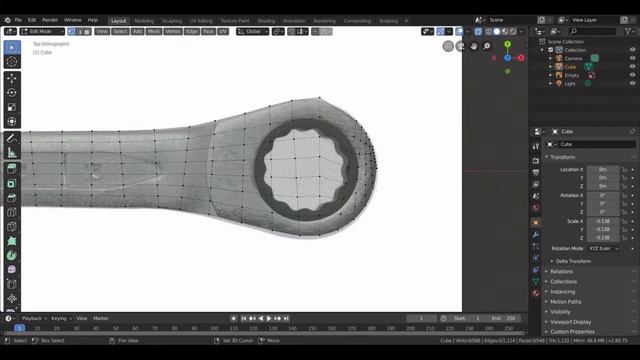
Task: Select the Shrink/Fatten tool
Action: point(12,298)
